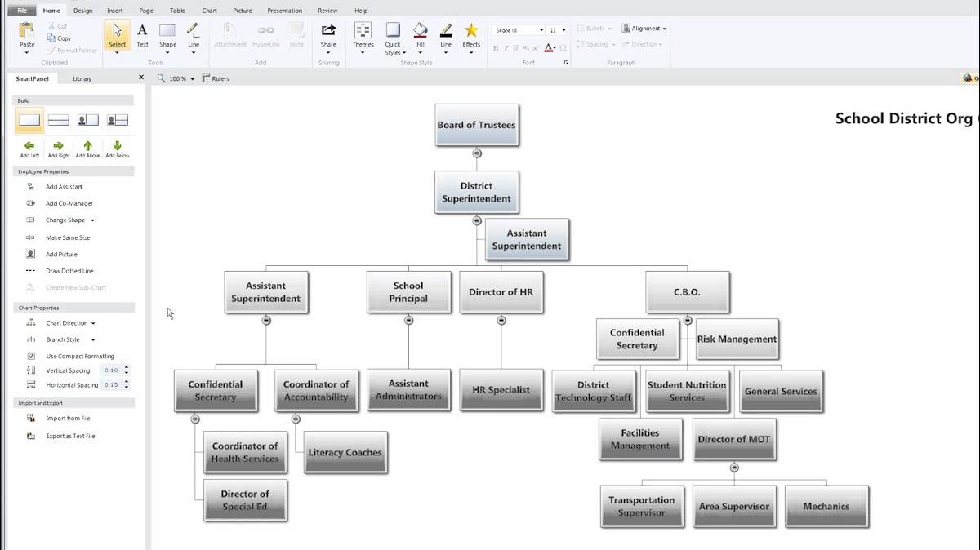Open the Alignment dropdown

[x=644, y=29]
